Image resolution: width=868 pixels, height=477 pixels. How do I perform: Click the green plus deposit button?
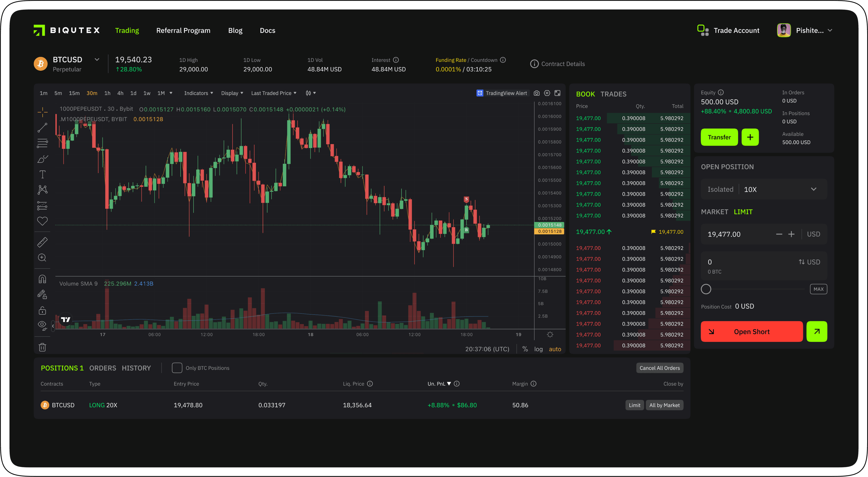tap(750, 137)
